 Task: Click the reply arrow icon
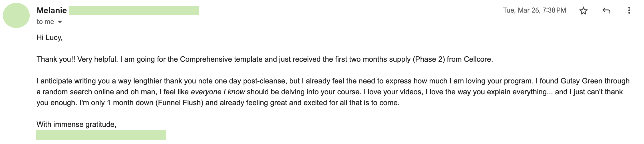point(606,11)
